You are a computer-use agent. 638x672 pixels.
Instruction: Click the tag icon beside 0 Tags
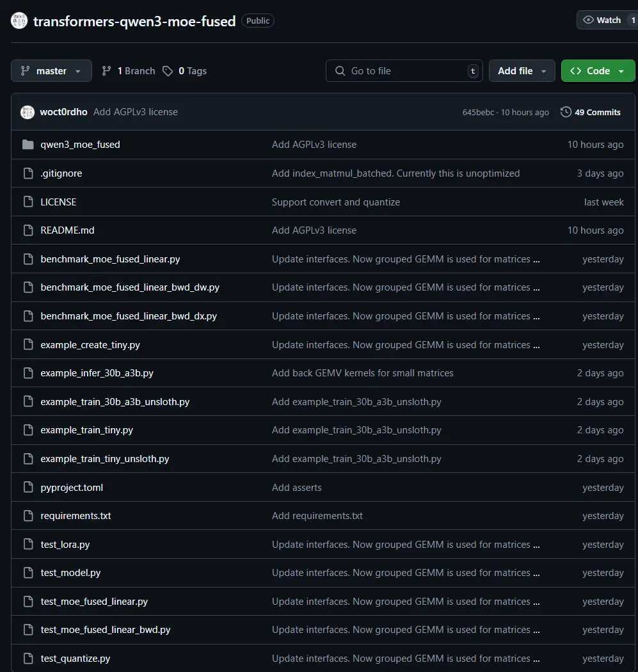(168, 71)
